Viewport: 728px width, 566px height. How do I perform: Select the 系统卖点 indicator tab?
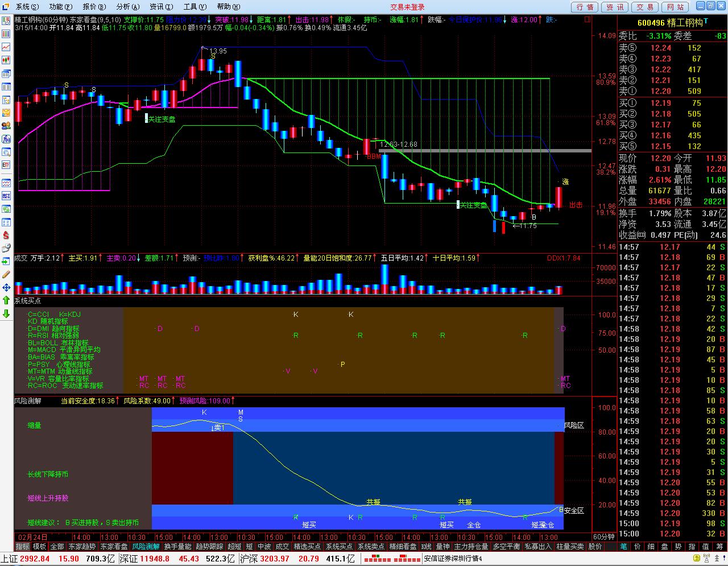point(371,547)
